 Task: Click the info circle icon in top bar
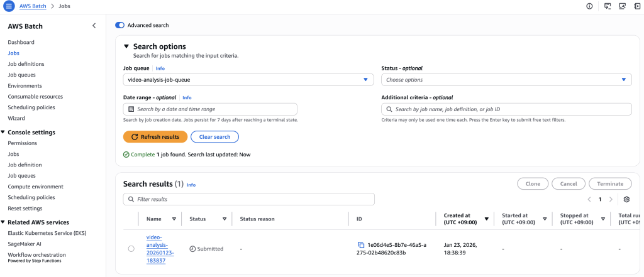click(x=589, y=6)
